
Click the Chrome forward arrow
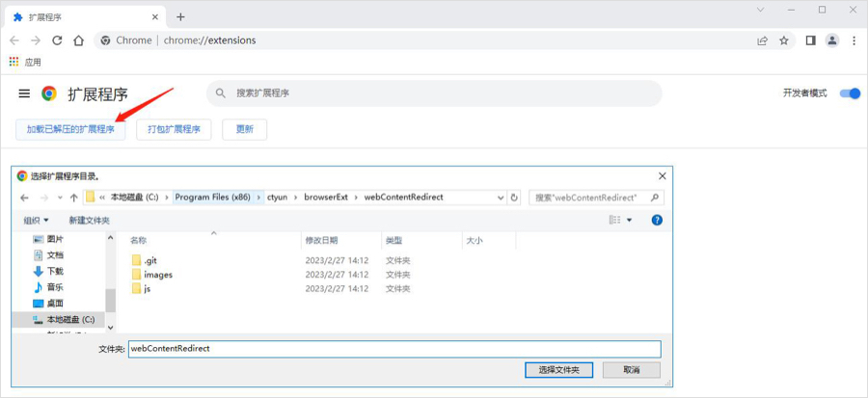point(36,40)
